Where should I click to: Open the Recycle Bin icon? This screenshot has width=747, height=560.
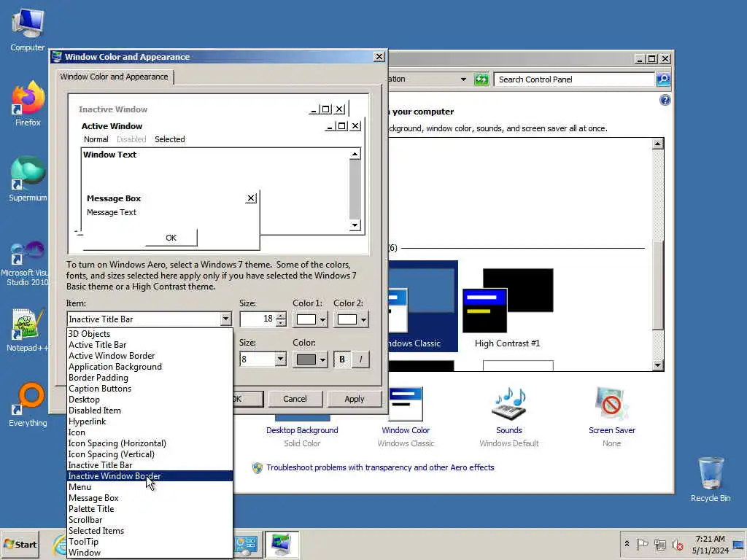pos(711,479)
